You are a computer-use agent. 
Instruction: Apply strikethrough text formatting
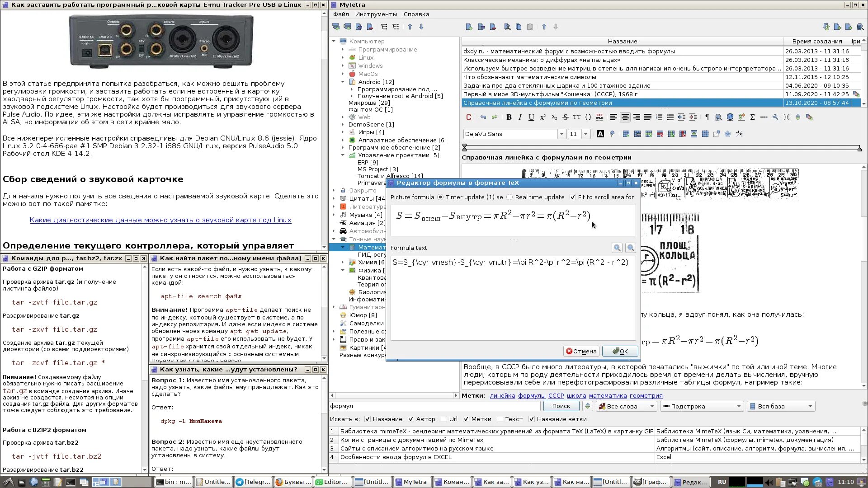pyautogui.click(x=565, y=117)
